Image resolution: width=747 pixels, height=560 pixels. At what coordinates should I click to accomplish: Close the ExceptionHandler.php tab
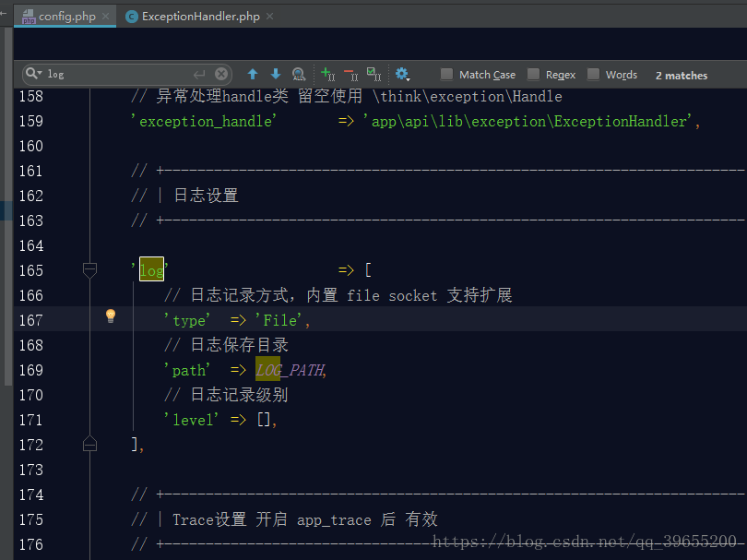point(269,17)
